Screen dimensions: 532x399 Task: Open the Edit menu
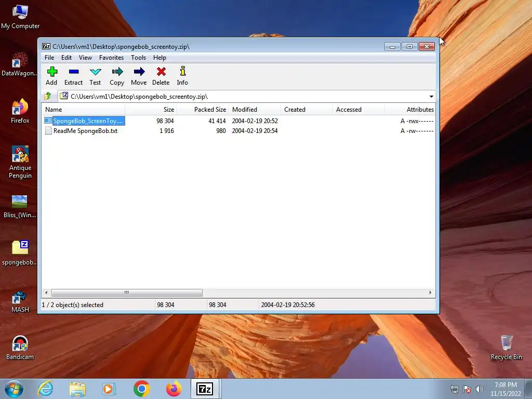pos(66,58)
